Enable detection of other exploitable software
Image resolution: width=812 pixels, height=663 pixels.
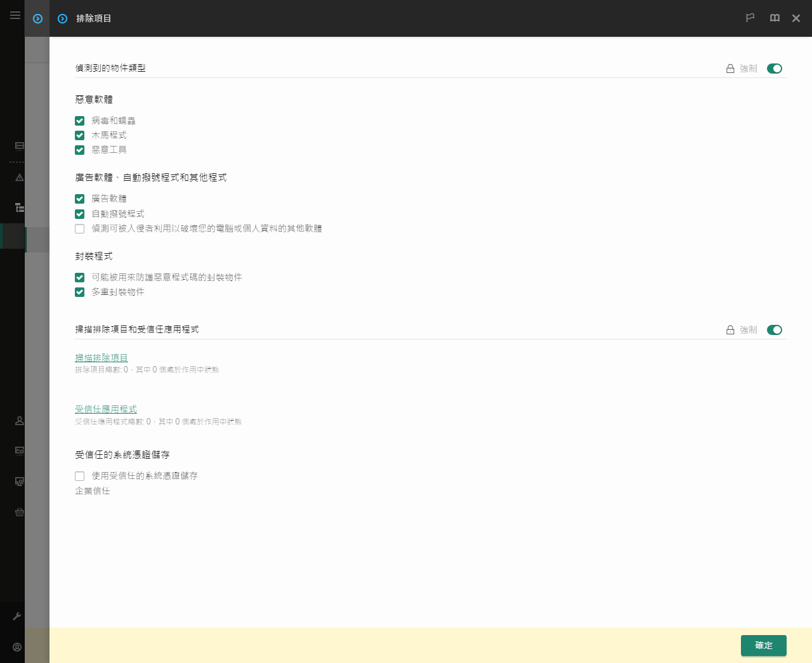click(x=79, y=228)
